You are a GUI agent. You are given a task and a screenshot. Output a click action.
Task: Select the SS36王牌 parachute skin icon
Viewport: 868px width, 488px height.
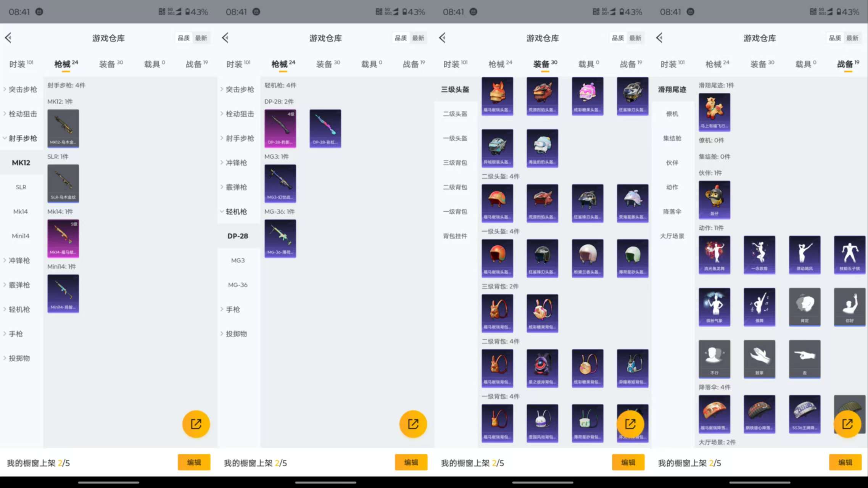coord(805,414)
